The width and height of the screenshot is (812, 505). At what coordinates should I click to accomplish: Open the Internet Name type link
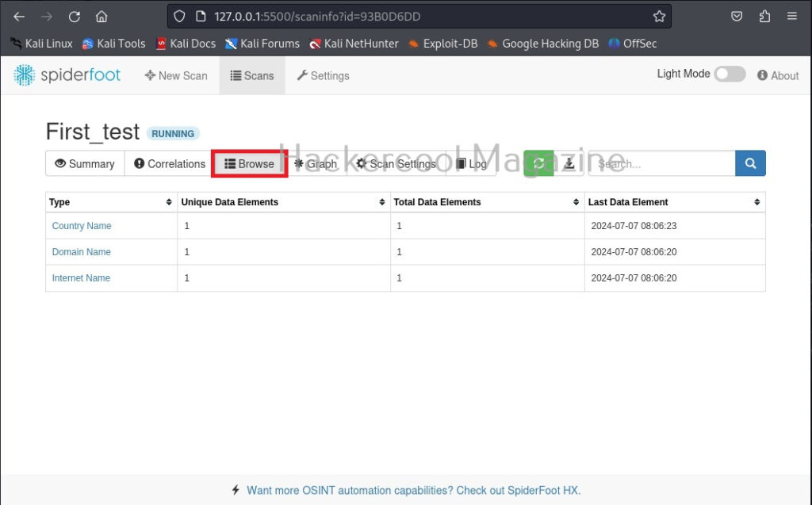pos(81,278)
